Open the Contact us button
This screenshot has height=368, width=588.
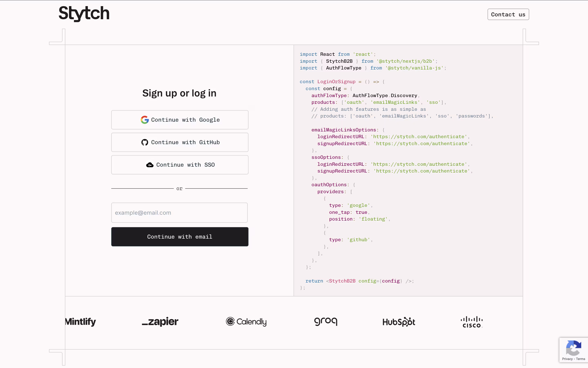tap(508, 14)
